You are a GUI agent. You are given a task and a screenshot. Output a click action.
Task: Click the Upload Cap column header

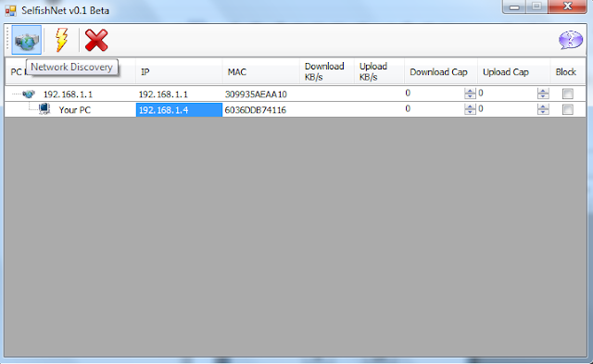513,72
